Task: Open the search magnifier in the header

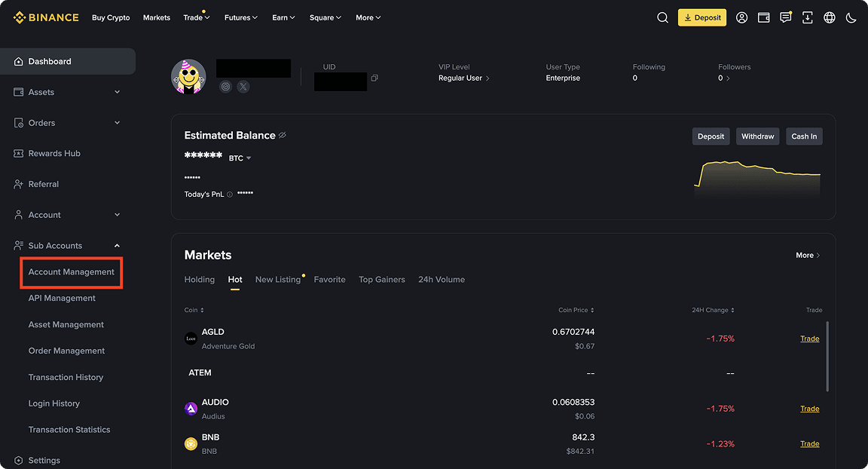Action: [662, 17]
